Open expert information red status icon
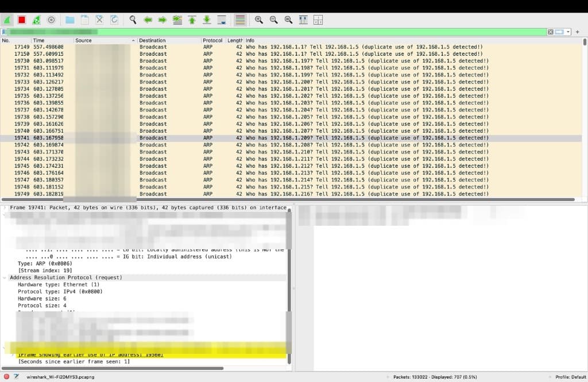This screenshot has width=588, height=382. pyautogui.click(x=6, y=377)
